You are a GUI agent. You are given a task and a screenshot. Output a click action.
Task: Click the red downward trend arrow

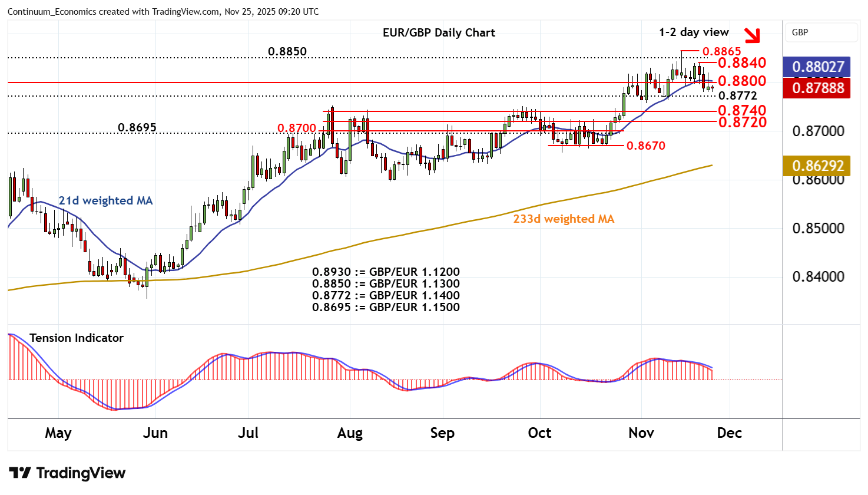click(x=751, y=35)
